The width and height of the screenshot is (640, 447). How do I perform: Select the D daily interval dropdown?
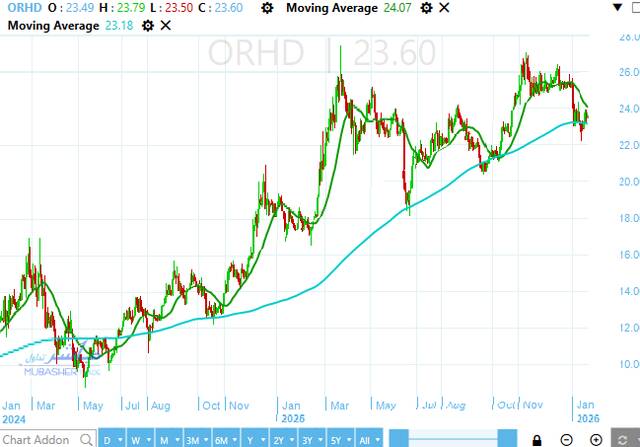pyautogui.click(x=112, y=439)
